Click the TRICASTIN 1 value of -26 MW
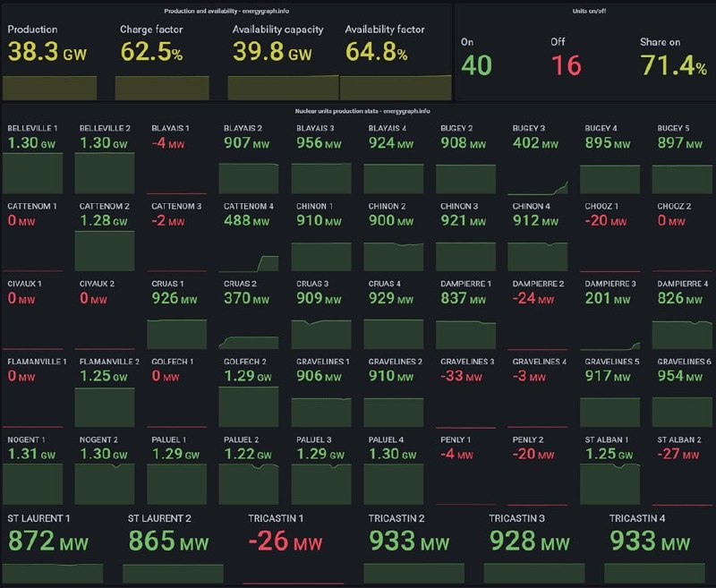716x588 pixels. [x=284, y=541]
